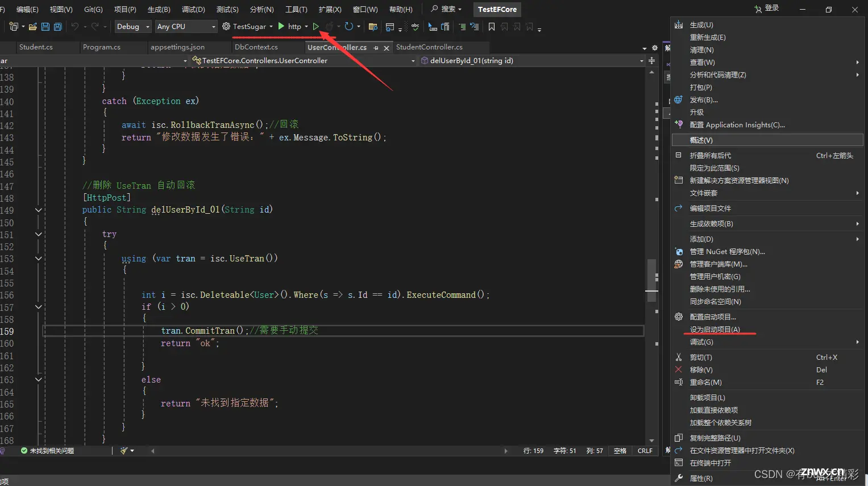Choose 卸载项目(L) from the context menu

(708, 398)
